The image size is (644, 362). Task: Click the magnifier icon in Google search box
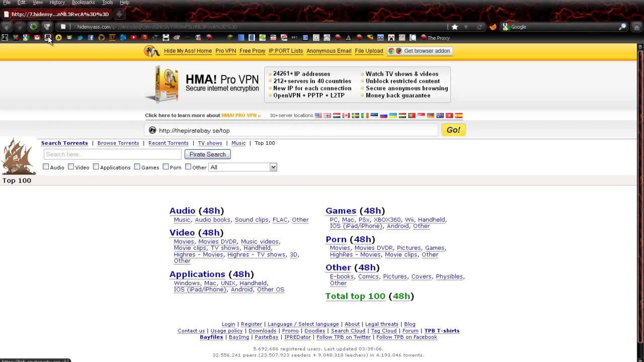tap(622, 27)
